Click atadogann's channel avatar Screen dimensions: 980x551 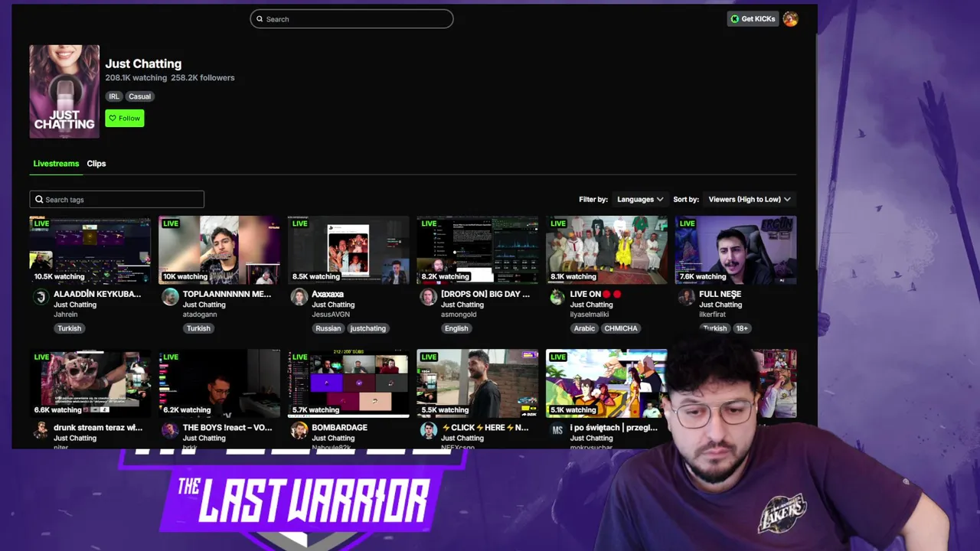(170, 297)
